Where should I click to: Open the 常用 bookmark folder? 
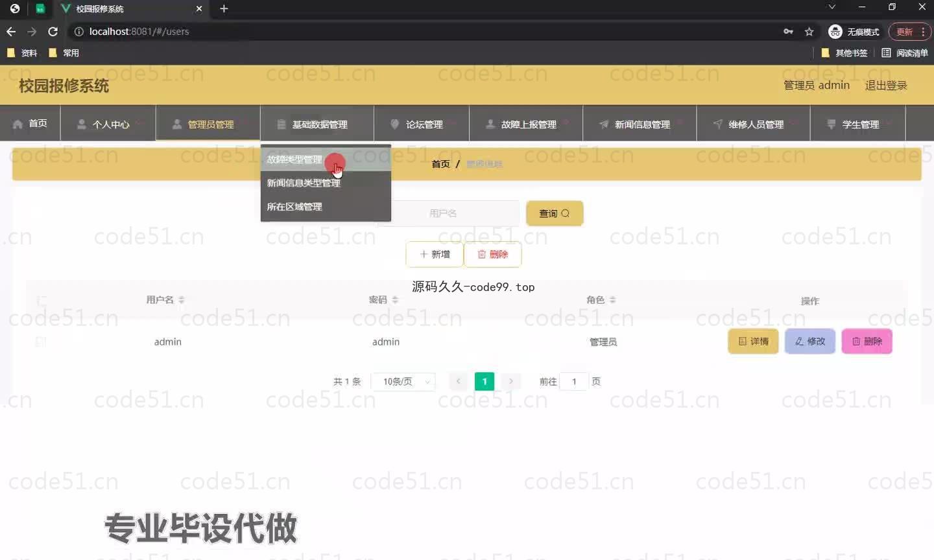pos(64,53)
